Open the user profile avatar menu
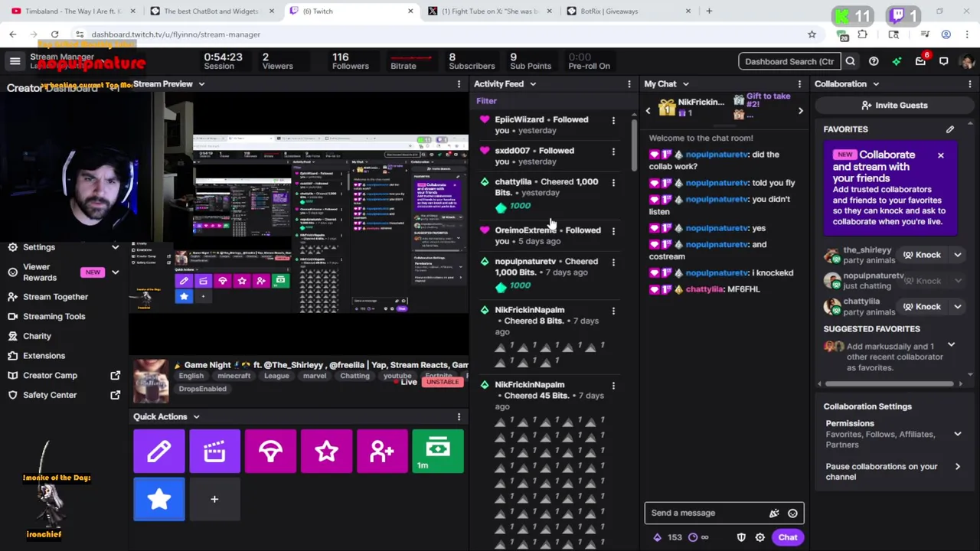The height and width of the screenshot is (551, 980). 967,61
